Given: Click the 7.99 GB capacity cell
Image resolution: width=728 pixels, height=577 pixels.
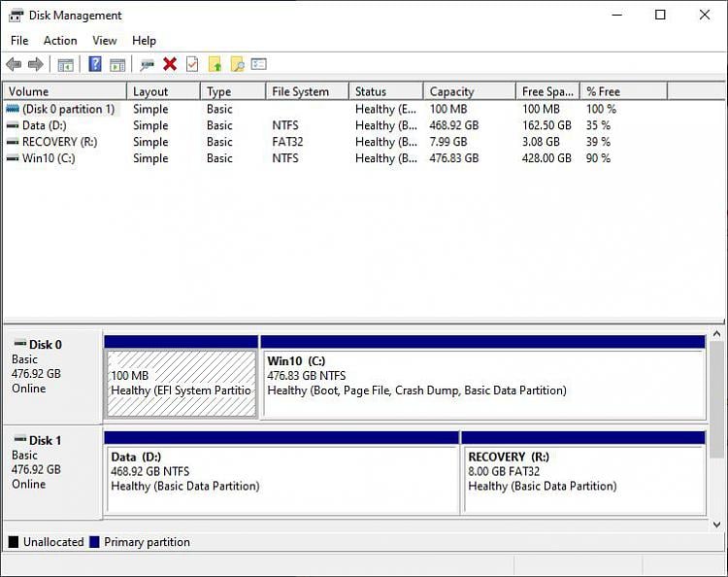Looking at the screenshot, I should 448,142.
